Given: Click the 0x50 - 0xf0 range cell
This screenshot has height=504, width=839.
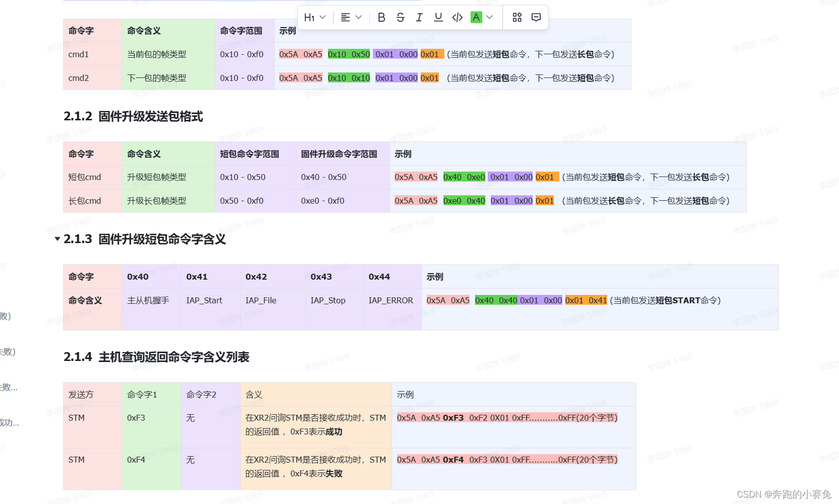Looking at the screenshot, I should pyautogui.click(x=255, y=201).
